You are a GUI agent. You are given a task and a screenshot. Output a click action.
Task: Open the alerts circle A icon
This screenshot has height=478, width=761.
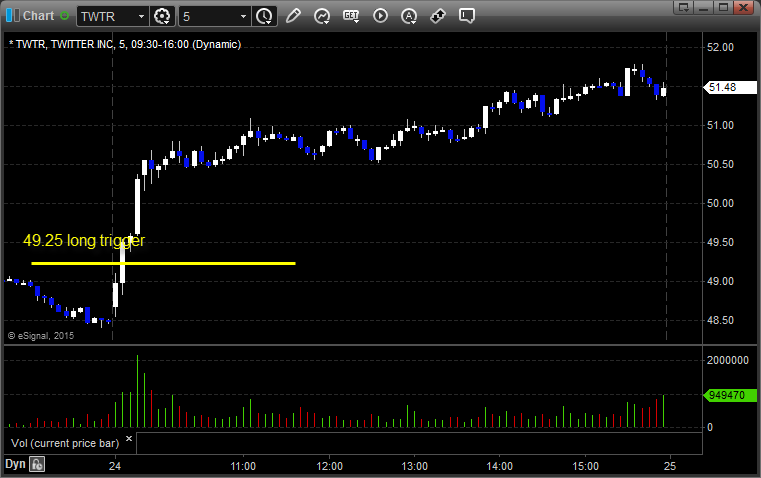(409, 16)
